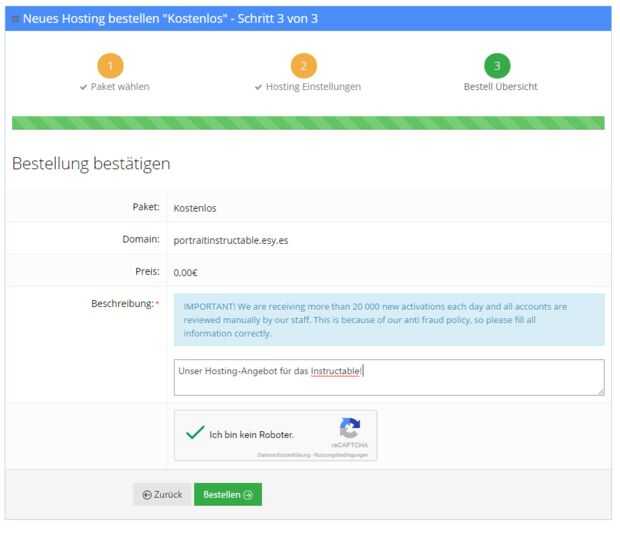Click the step 2 orange circle
620x534 pixels.
point(304,66)
